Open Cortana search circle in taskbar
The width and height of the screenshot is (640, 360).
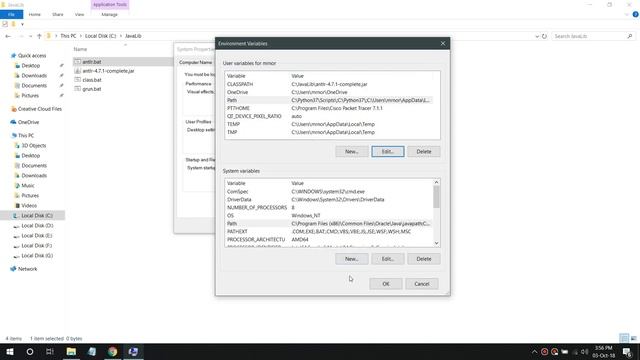pos(30,351)
